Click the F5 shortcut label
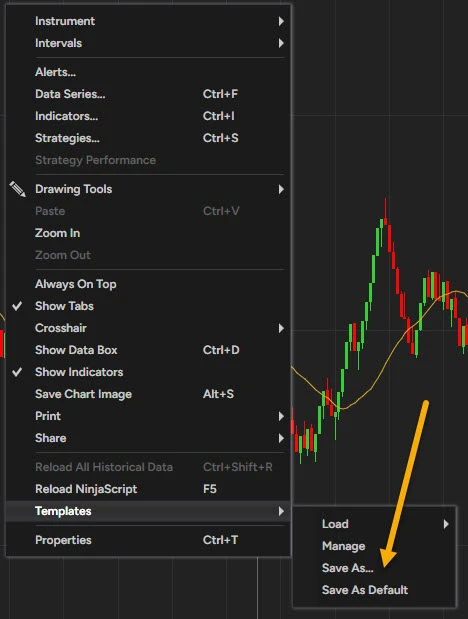Viewport: 468px width, 619px height. coord(210,489)
